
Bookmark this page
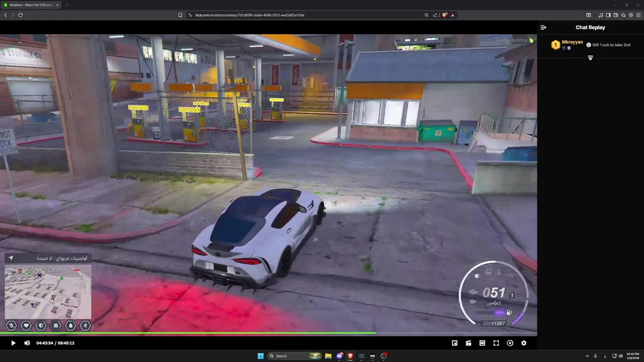[x=180, y=15]
